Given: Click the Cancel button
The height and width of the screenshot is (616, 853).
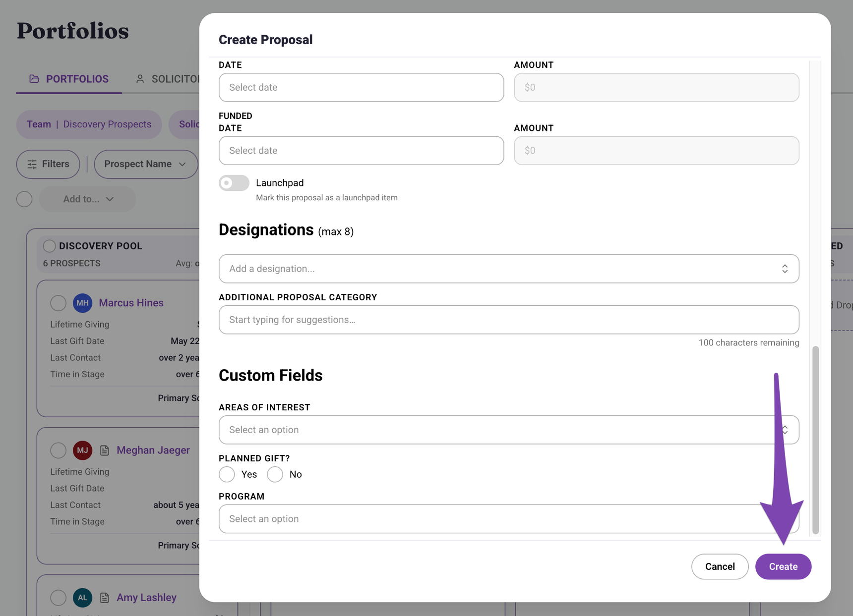Looking at the screenshot, I should coord(720,566).
